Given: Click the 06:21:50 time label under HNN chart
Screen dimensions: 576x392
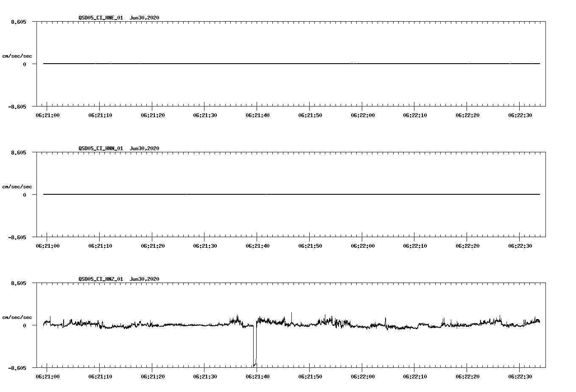Looking at the screenshot, I should [310, 246].
